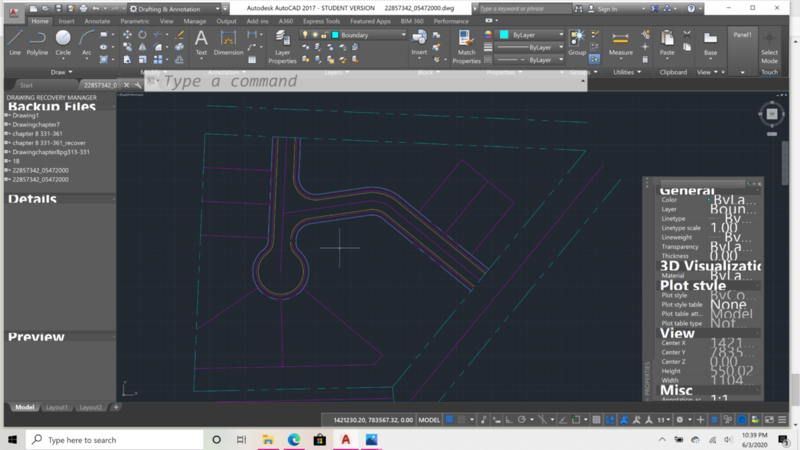Toggle MODEL space button in status bar
This screenshot has width=800, height=450.
tap(429, 420)
